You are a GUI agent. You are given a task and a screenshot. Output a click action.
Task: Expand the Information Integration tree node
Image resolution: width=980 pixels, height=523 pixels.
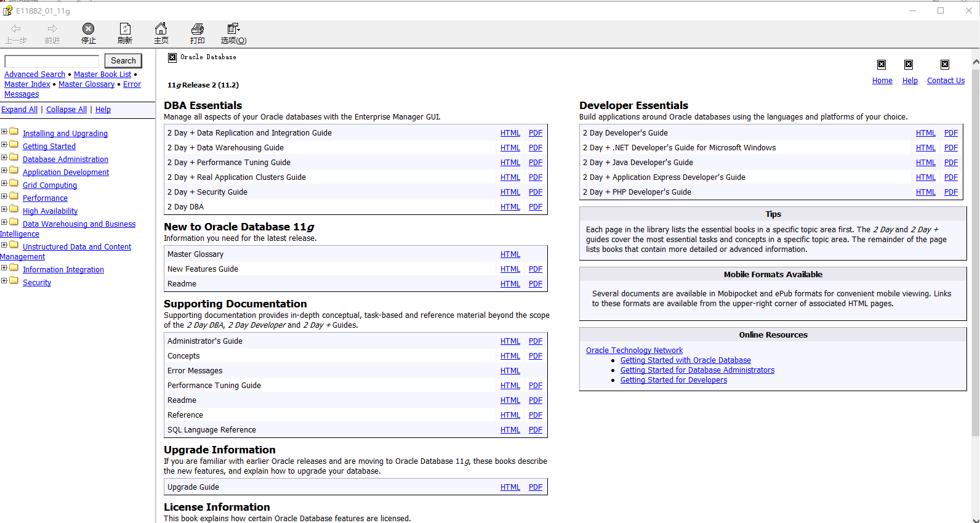click(x=4, y=268)
